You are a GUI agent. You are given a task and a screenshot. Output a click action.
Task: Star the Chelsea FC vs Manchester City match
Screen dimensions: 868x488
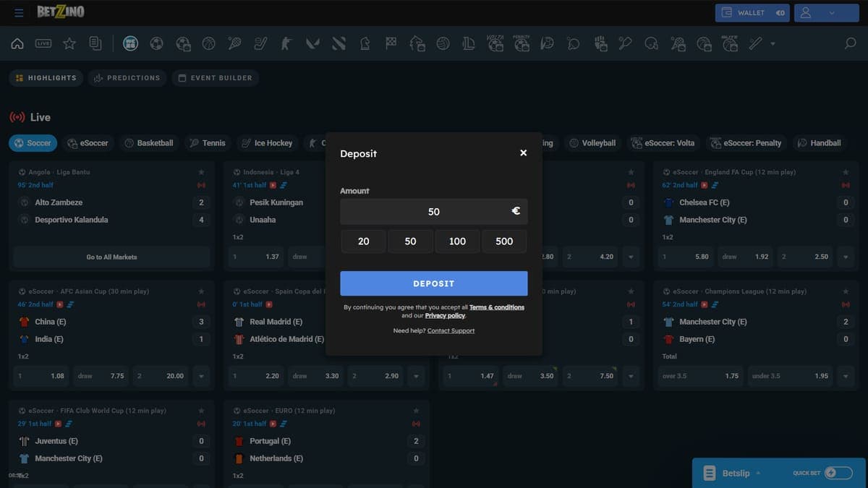point(846,172)
